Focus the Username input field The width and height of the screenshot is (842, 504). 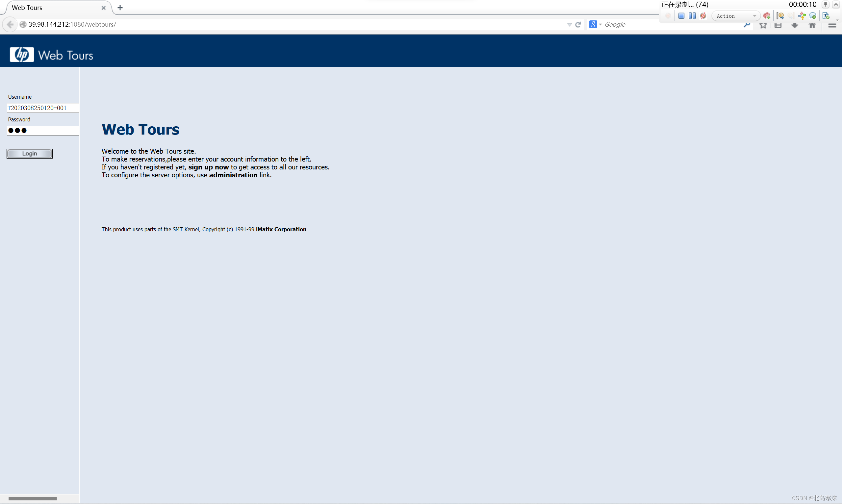pos(42,108)
